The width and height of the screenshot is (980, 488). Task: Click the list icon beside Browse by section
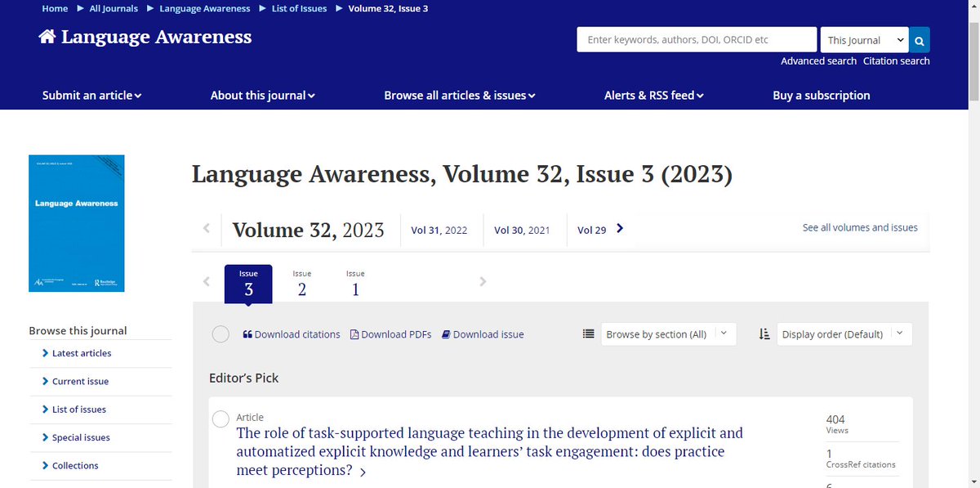(588, 334)
